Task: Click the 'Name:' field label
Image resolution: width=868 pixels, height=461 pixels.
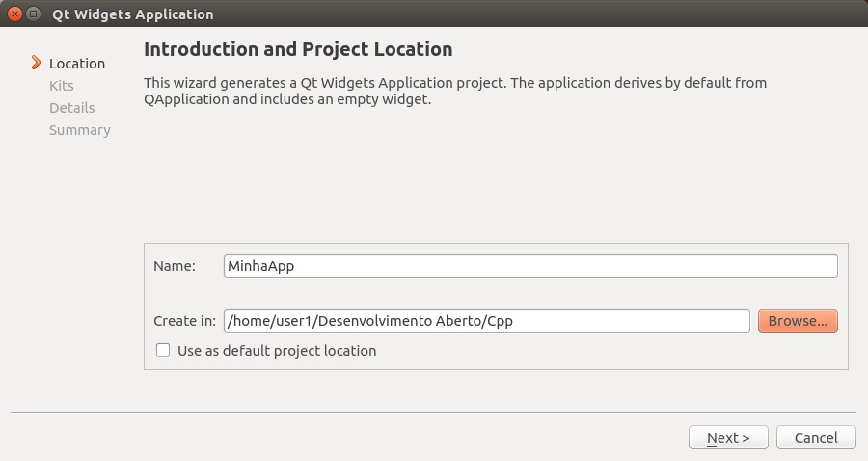Action: (175, 265)
